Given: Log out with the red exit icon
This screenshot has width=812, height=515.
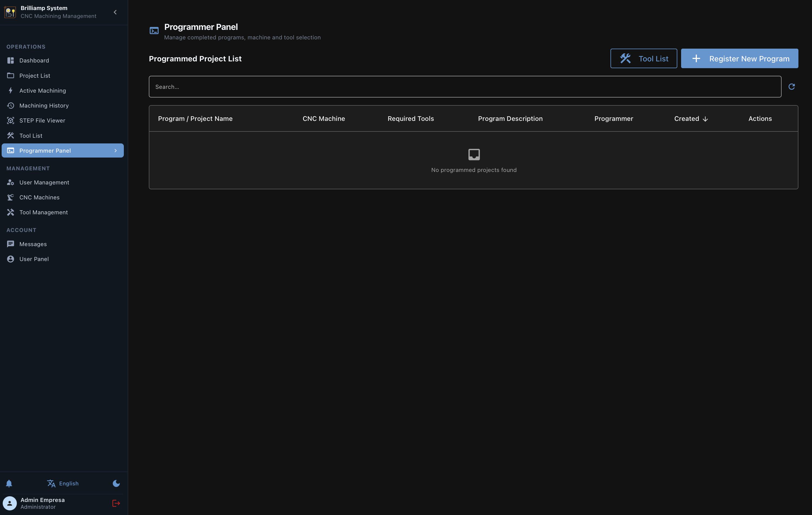Looking at the screenshot, I should tap(116, 503).
